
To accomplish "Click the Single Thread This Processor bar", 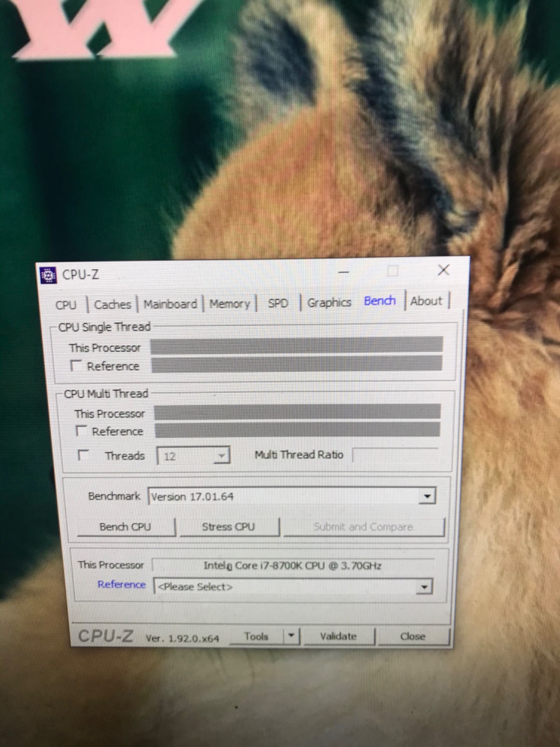I will pos(297,345).
